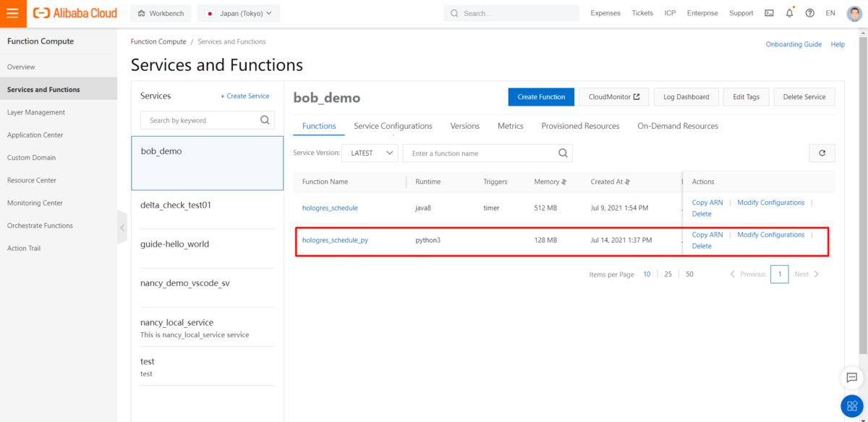Open the help question mark icon
Viewport: 868px width, 422px height.
pyautogui.click(x=809, y=13)
